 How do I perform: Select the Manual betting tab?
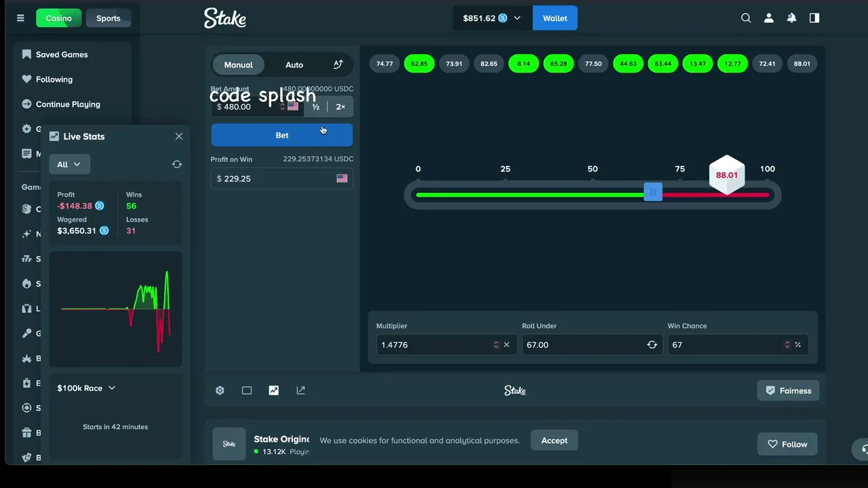coord(239,65)
